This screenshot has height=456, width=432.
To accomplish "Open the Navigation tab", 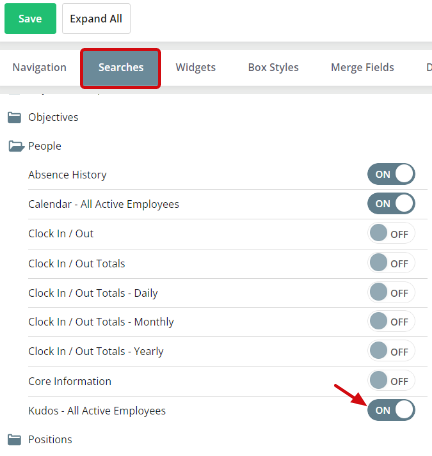I will 39,68.
